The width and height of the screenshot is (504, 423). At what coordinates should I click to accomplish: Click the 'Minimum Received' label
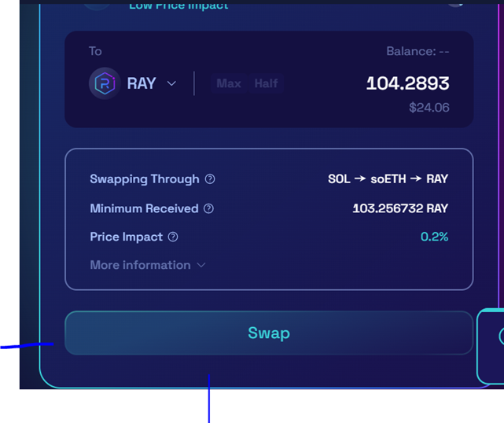[144, 208]
